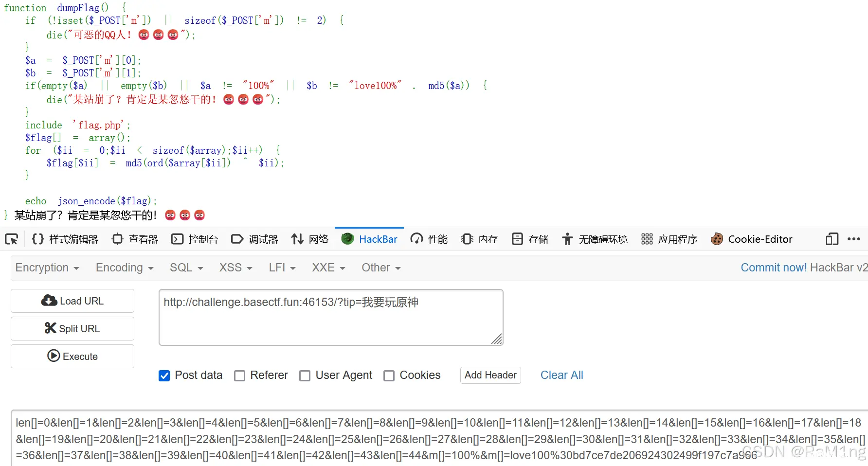Viewport: 868px width, 466px height.
Task: Enable the Cookies checkbox
Action: pos(389,376)
